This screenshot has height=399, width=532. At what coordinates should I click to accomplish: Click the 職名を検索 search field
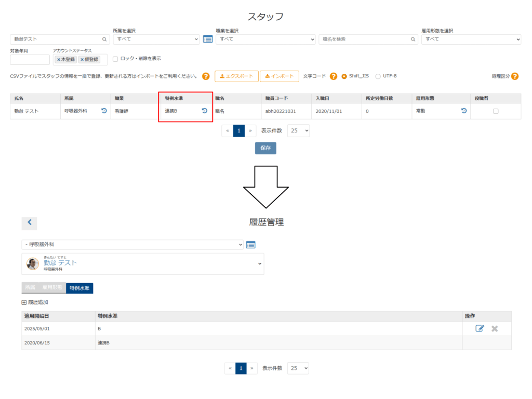[x=368, y=39]
